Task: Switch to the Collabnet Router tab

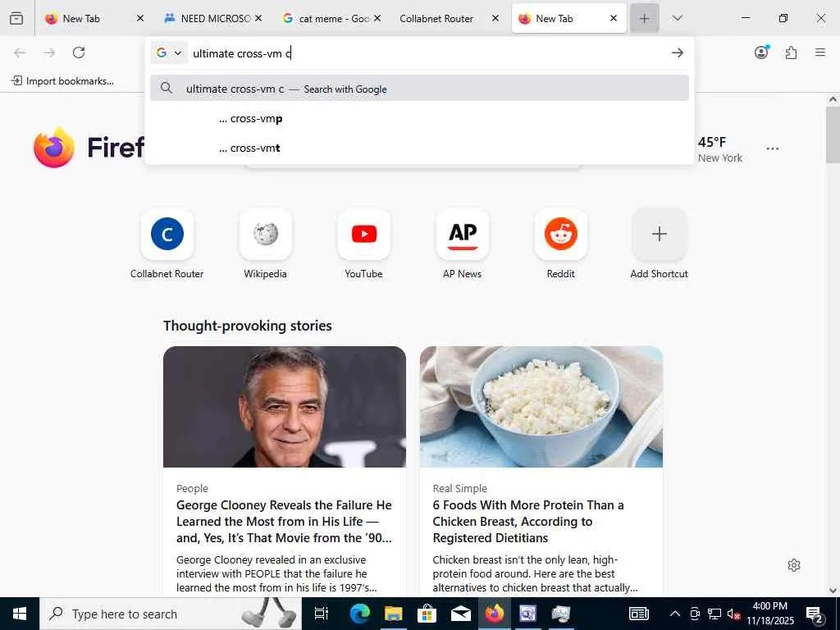Action: (436, 18)
